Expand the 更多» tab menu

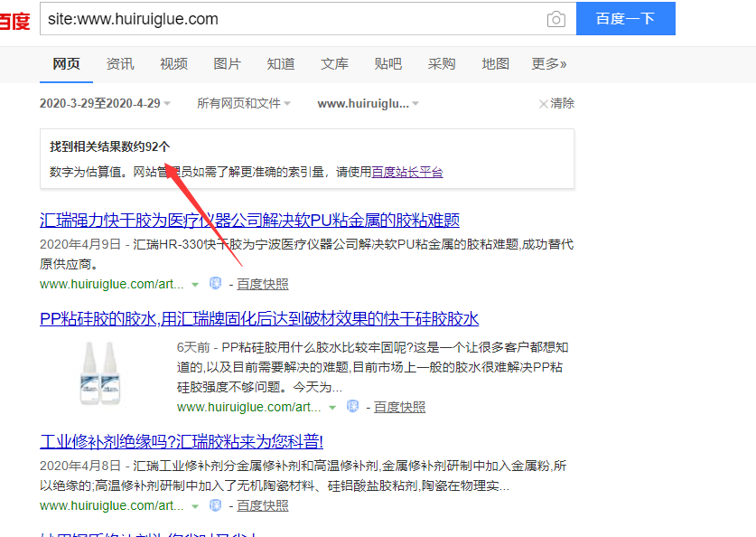pos(549,63)
